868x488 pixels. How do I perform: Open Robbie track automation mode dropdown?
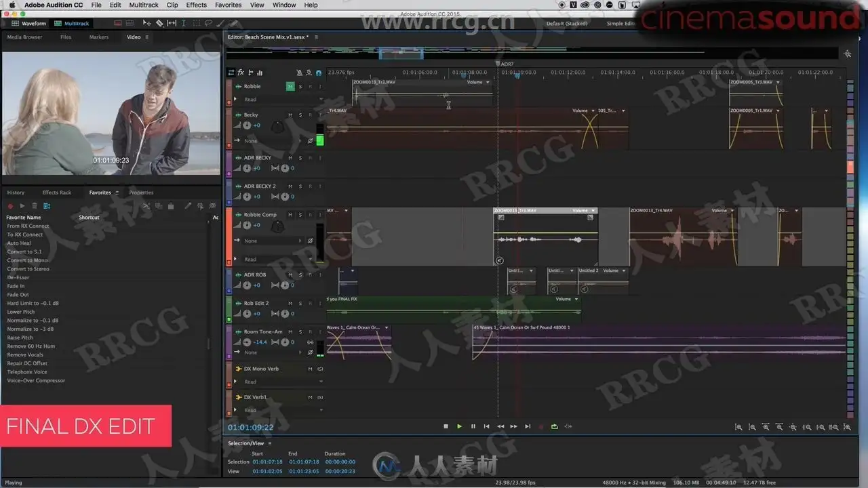283,99
